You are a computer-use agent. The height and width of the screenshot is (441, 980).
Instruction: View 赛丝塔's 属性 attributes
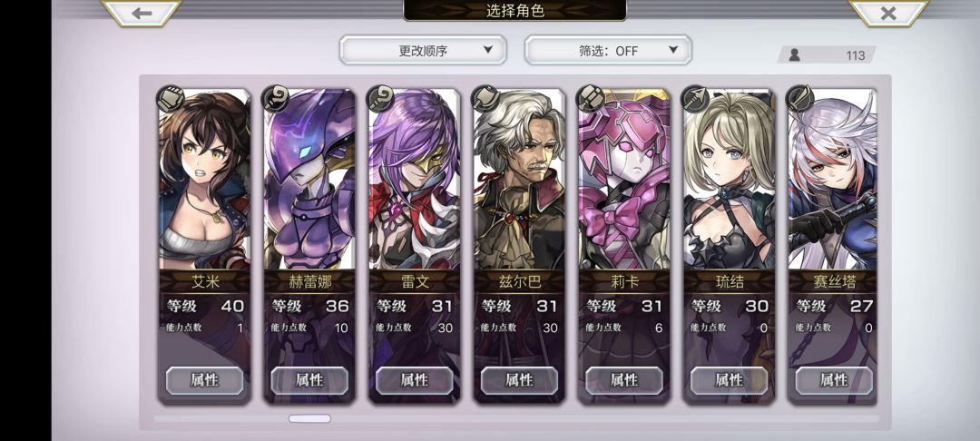(834, 380)
